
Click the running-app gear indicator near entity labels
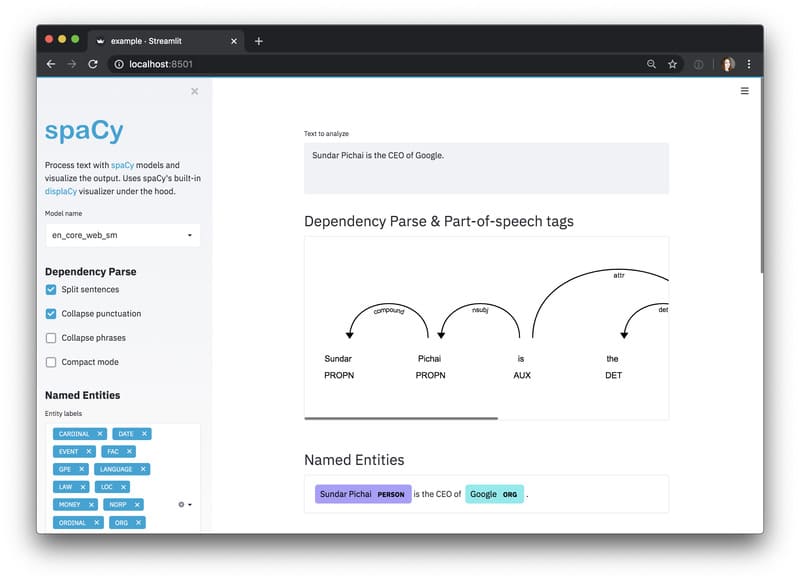[x=181, y=504]
